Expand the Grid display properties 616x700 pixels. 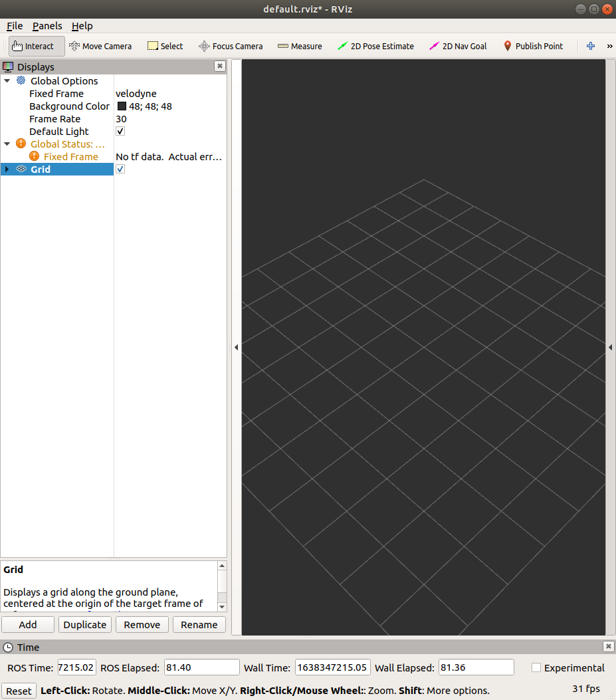pyautogui.click(x=7, y=170)
